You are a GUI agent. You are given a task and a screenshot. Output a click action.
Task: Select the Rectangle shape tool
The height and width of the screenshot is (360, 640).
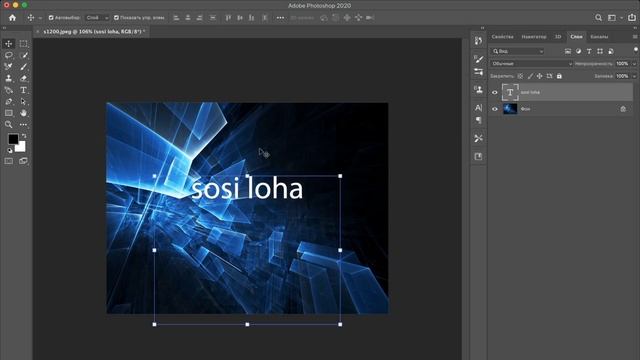(9, 113)
